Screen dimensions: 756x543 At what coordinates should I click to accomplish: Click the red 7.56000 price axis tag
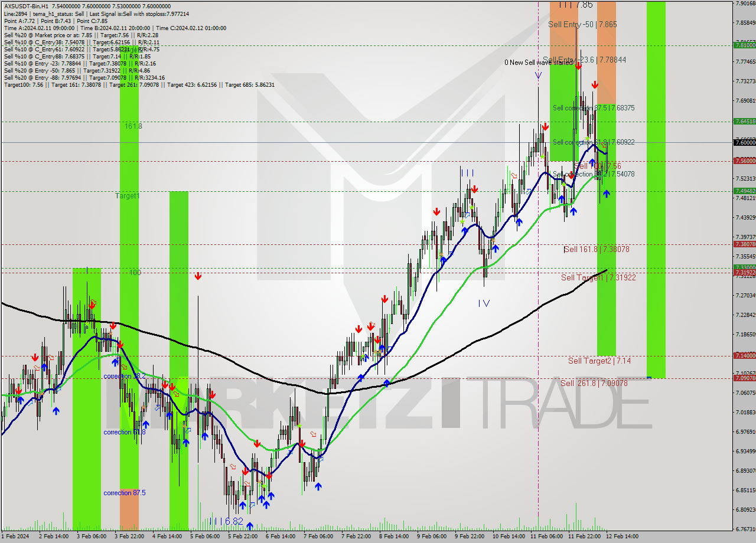744,161
